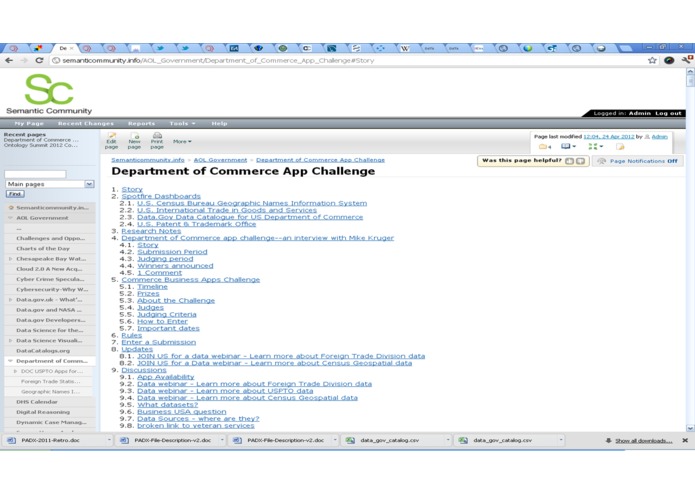This screenshot has height=494, width=695.
Task: Open the More dropdown in page toolbar
Action: pos(182,141)
